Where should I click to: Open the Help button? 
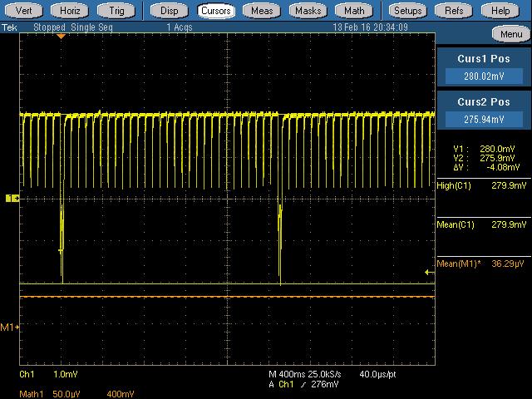pos(500,11)
